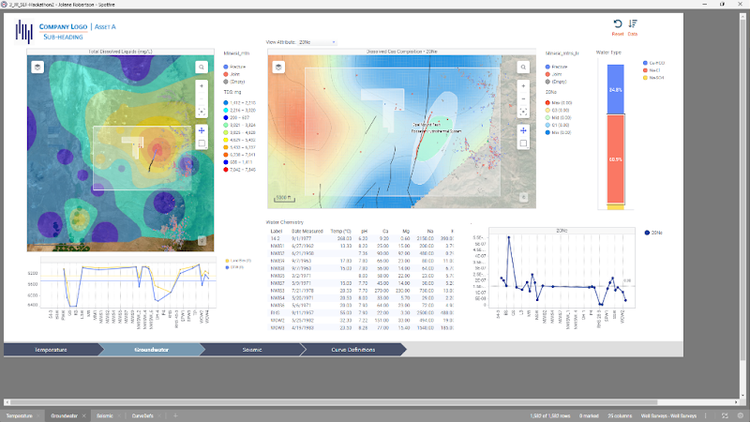This screenshot has width=750, height=422.
Task: Click search icon on Dissolved Gas map
Action: pyautogui.click(x=523, y=67)
